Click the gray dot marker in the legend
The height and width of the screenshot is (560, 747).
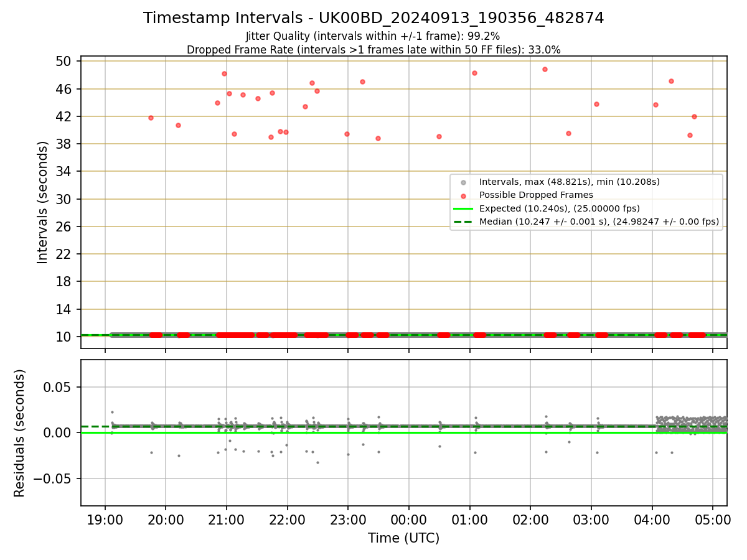pyautogui.click(x=463, y=182)
